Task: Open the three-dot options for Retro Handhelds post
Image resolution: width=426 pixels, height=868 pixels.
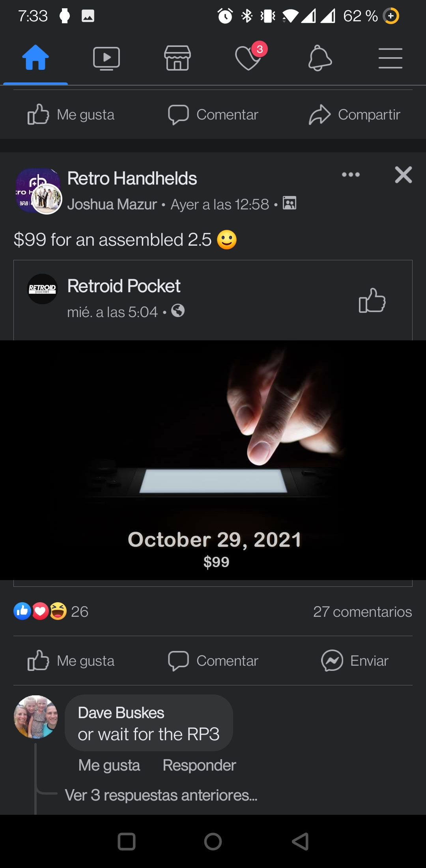Action: [x=351, y=175]
